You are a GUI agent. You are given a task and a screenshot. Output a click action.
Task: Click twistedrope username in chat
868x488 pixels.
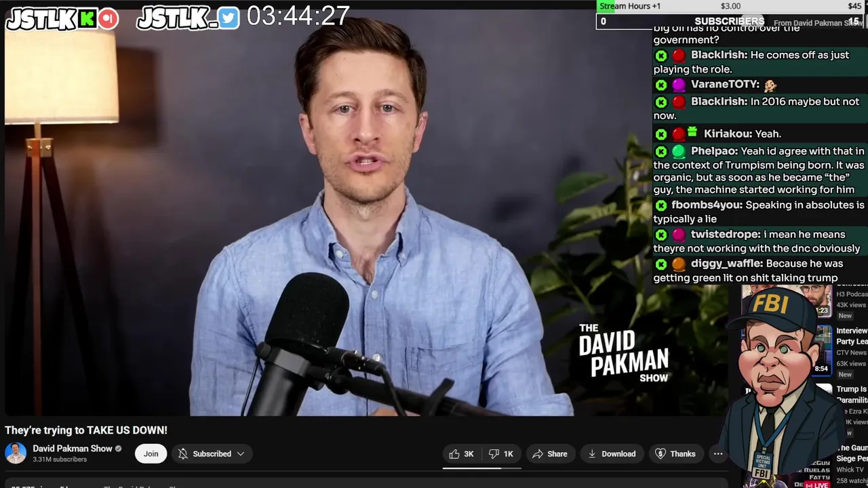(x=726, y=234)
